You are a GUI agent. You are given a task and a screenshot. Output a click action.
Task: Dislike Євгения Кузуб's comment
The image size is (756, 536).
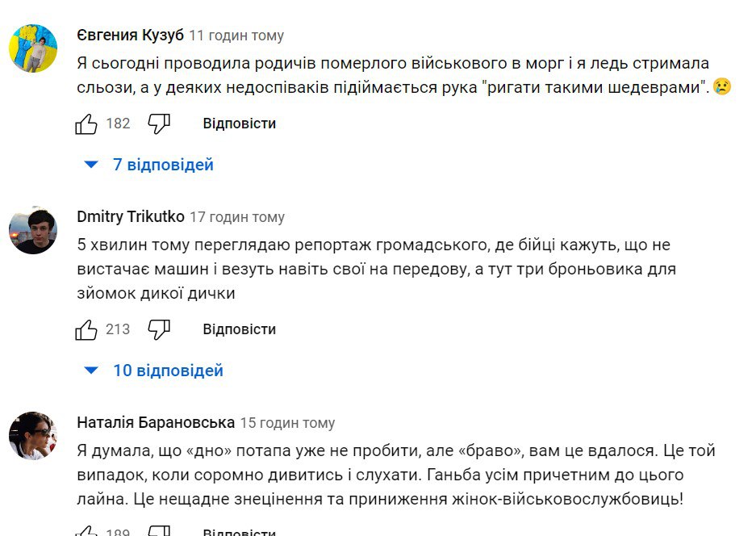[x=159, y=124]
